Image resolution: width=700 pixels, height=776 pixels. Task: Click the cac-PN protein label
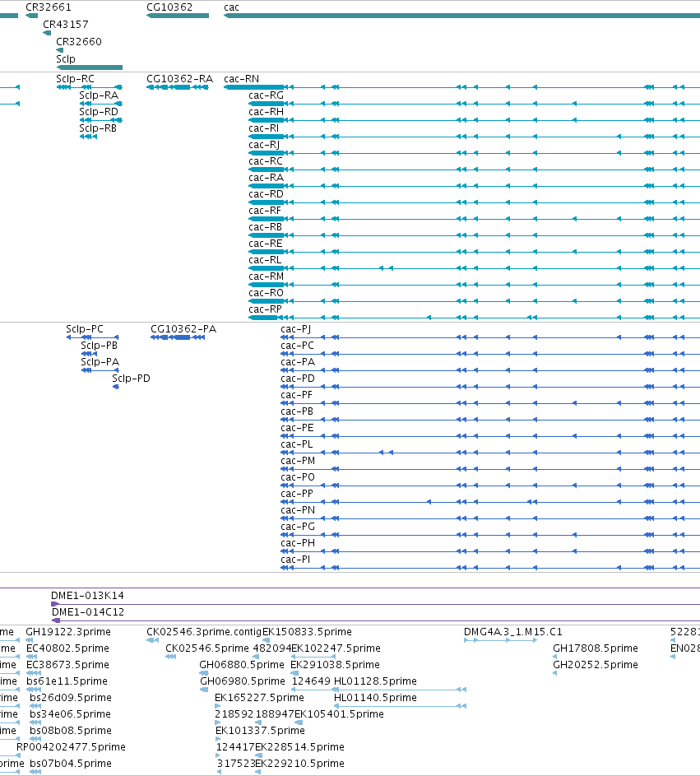(298, 509)
